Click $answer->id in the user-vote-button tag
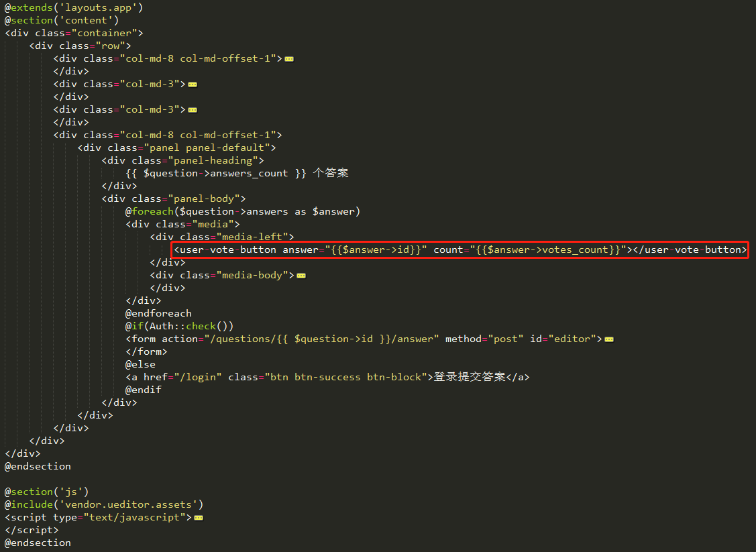This screenshot has height=552, width=756. pyautogui.click(x=376, y=250)
